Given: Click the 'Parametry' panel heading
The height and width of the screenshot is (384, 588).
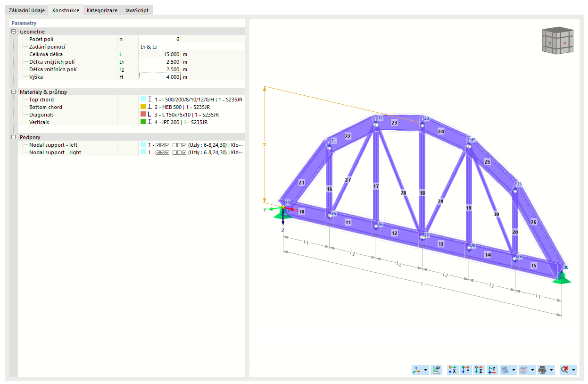Looking at the screenshot, I should coord(24,23).
